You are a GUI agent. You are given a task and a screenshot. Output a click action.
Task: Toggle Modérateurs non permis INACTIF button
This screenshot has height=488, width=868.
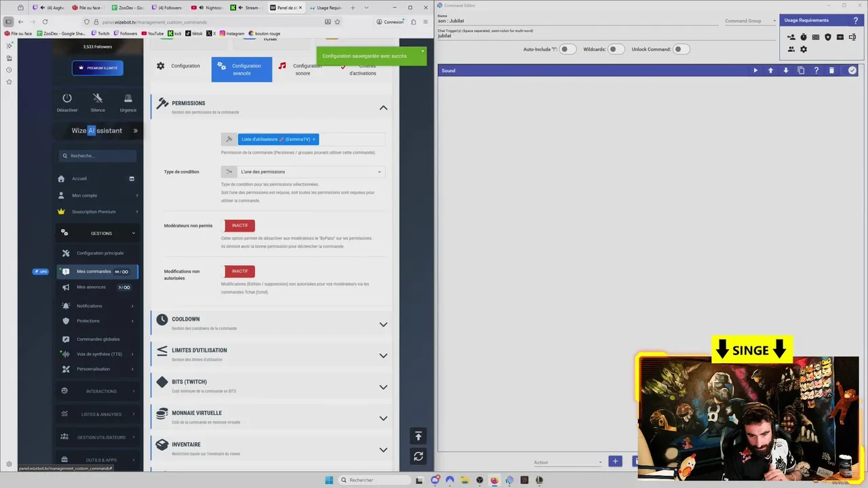pyautogui.click(x=239, y=225)
